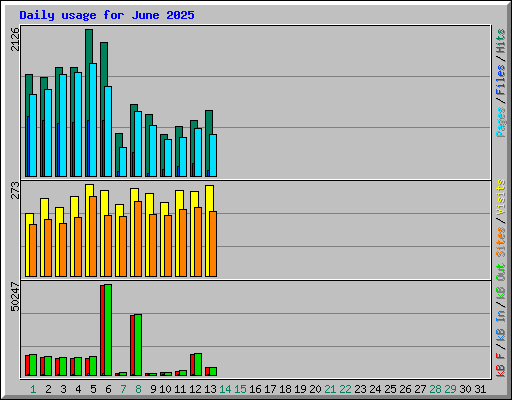Click day 29 on the x-axis

tap(450, 389)
